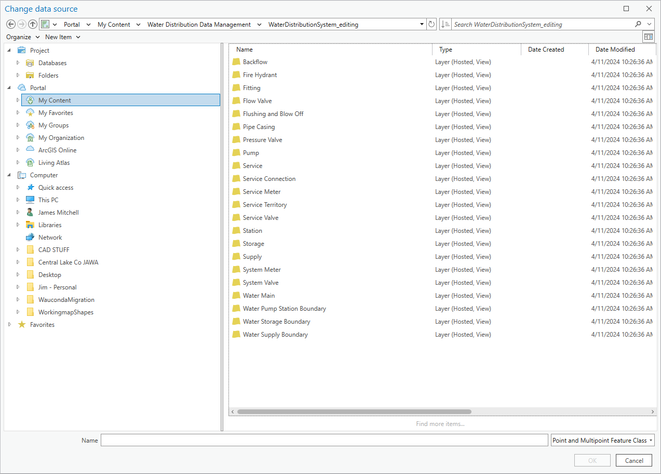
Task: Click the magnifier search icon
Action: [638, 24]
